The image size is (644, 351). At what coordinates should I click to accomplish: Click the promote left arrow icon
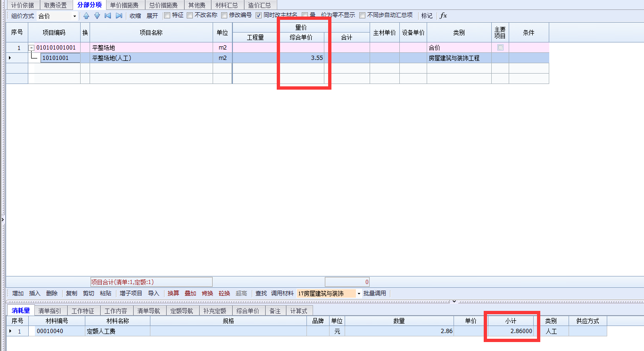pos(108,16)
